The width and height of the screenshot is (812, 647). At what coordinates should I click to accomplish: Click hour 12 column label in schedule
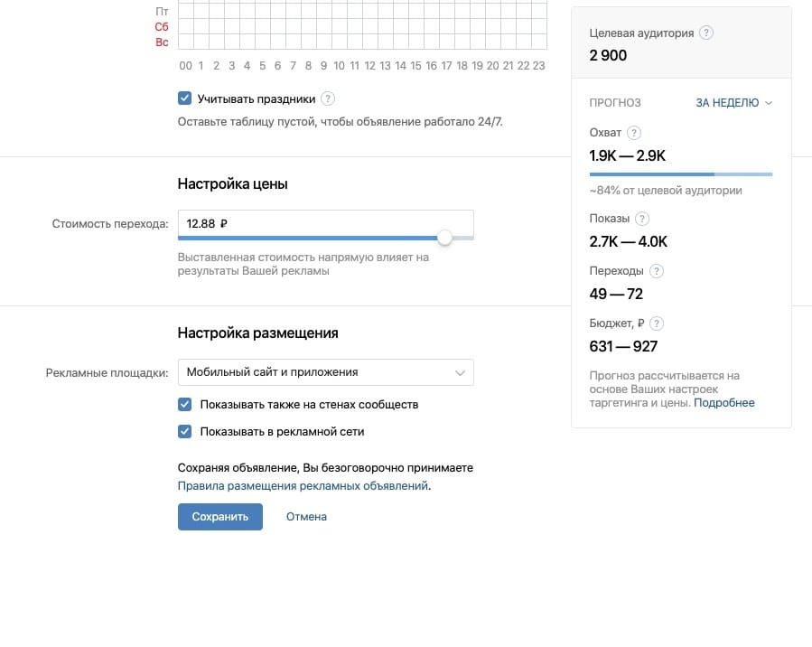(369, 66)
